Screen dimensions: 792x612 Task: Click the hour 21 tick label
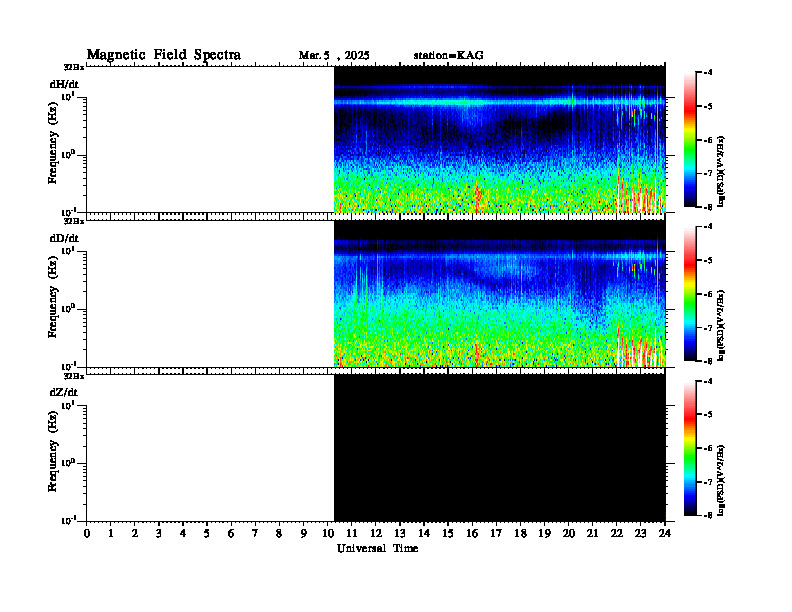point(593,534)
